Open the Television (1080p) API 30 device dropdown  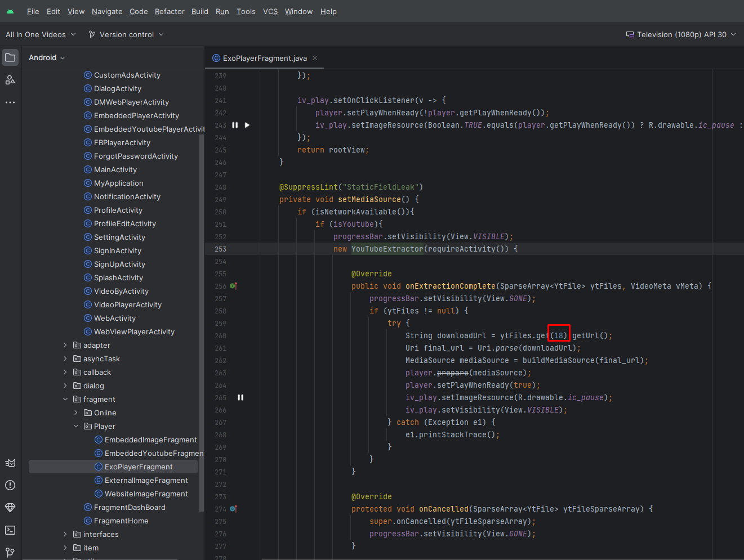[x=681, y=34]
